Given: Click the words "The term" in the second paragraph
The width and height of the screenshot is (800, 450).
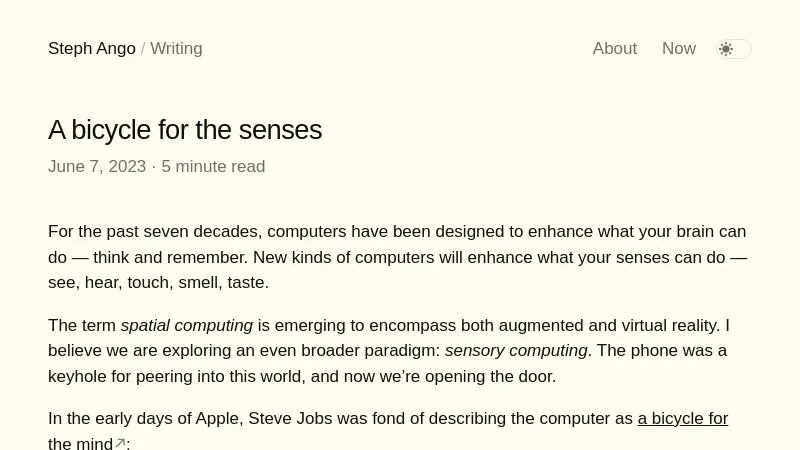Looking at the screenshot, I should 82,325.
